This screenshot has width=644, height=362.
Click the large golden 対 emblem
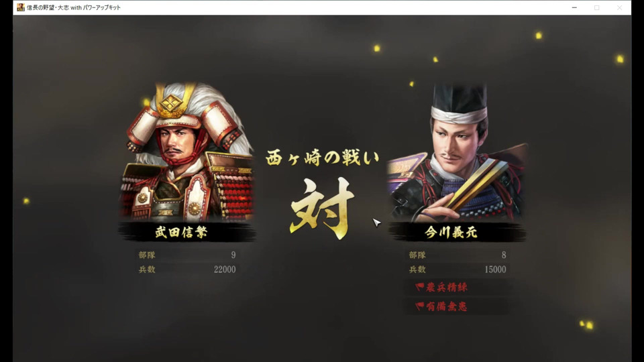321,208
